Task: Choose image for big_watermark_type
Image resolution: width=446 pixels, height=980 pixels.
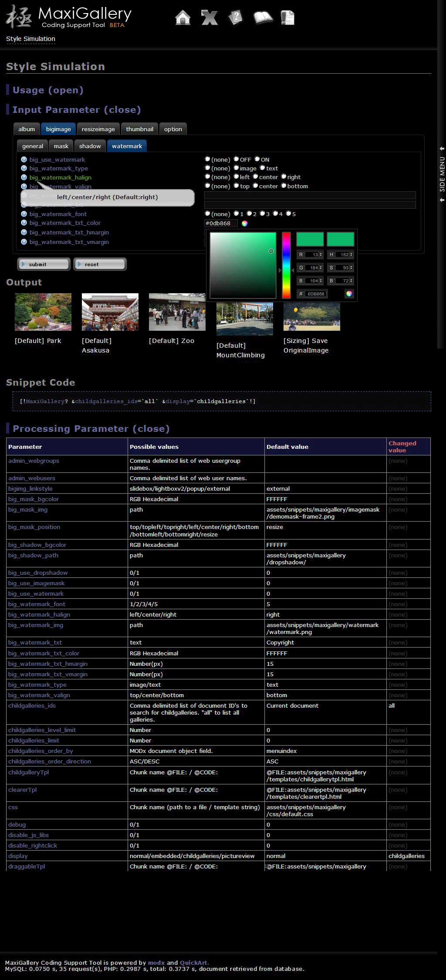Action: pyautogui.click(x=237, y=168)
